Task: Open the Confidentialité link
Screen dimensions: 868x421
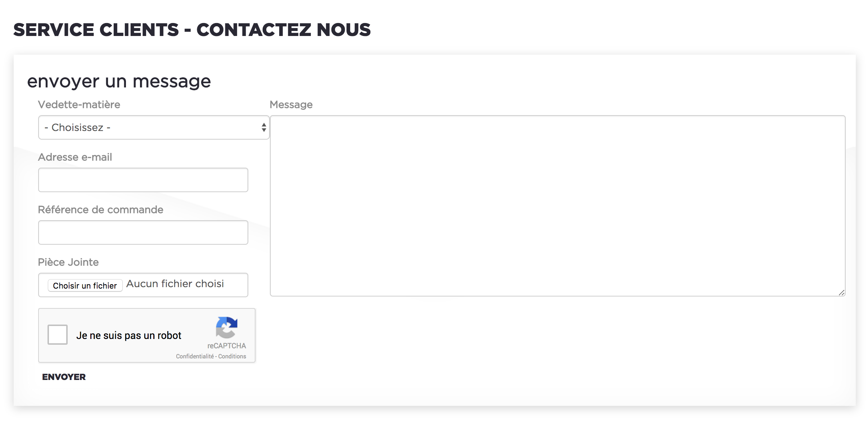Action: [195, 356]
